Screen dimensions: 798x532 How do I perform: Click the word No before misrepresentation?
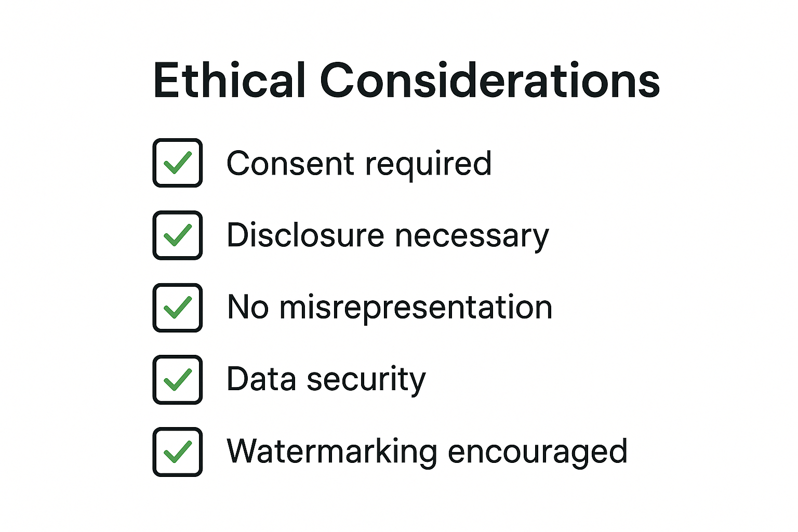(x=248, y=307)
